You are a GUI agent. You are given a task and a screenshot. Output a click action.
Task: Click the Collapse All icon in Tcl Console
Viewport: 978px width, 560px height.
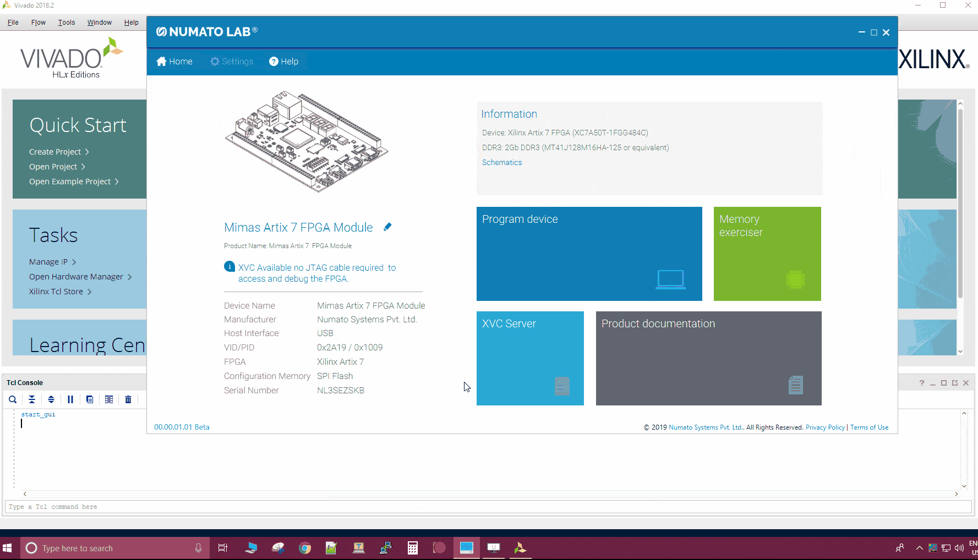pos(32,399)
